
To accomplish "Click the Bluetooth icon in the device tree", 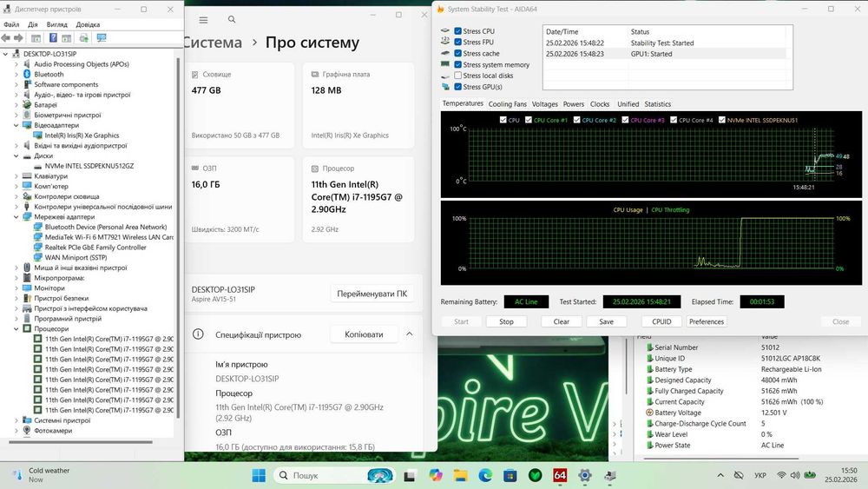I will tap(27, 74).
